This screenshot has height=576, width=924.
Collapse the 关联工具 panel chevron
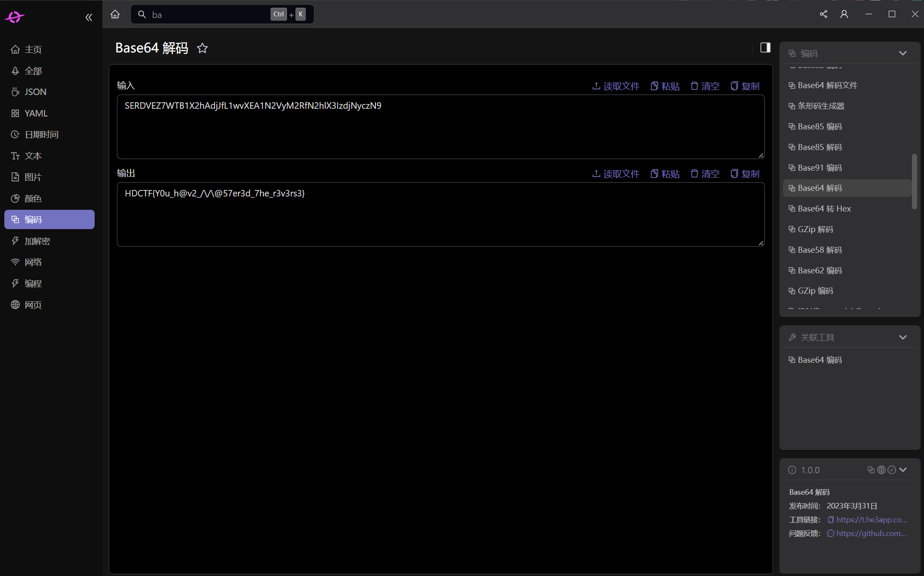click(902, 337)
